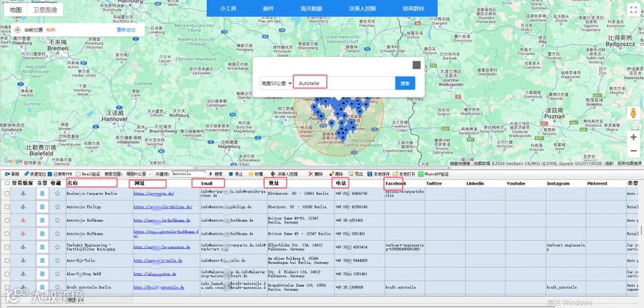Select the 'turboart.engineering' Instagram cell
Screen dimensions: 644x308
tap(566, 247)
